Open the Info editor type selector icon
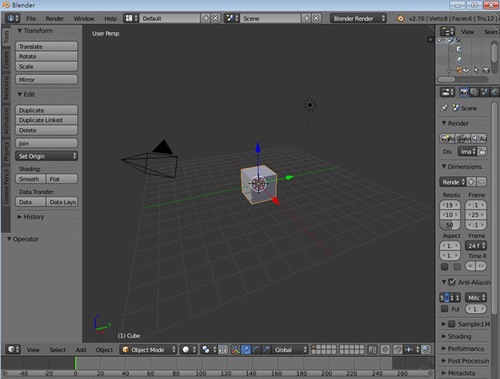The height and width of the screenshot is (379, 500). [12, 18]
